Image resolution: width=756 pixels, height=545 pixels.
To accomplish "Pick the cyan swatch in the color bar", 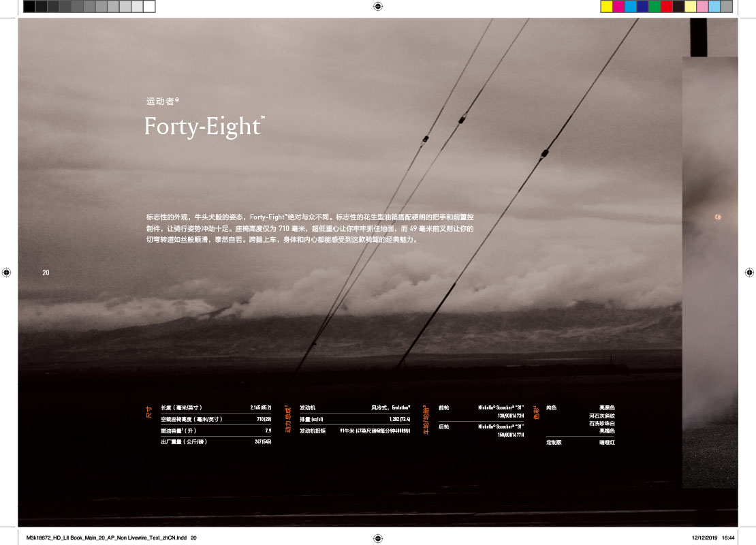I will point(631,6).
